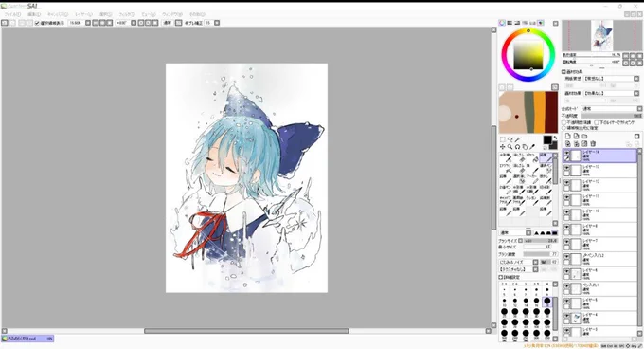The image size is (644, 349).
Task: Pick a shade in the saturation square
Action: point(528,55)
